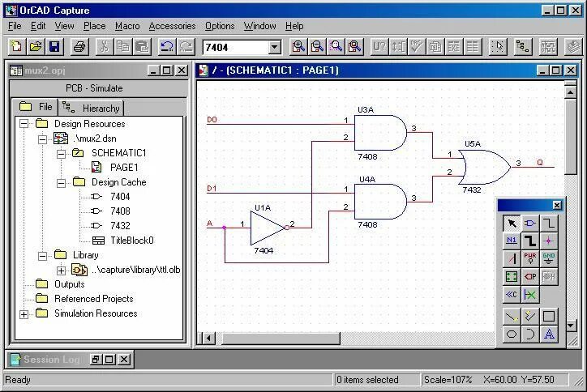Select the Referenced Projects folder

point(93,299)
